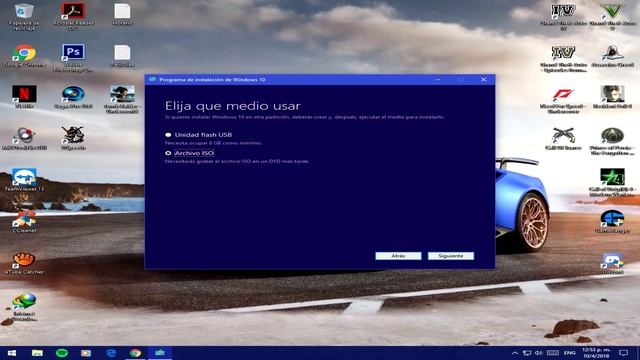Close the Windows 10 setup window
This screenshot has width=640, height=360.
tap(483, 80)
